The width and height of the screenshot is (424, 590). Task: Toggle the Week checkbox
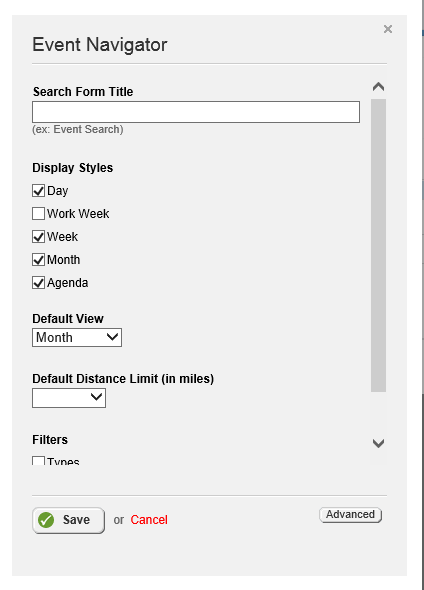click(x=38, y=237)
